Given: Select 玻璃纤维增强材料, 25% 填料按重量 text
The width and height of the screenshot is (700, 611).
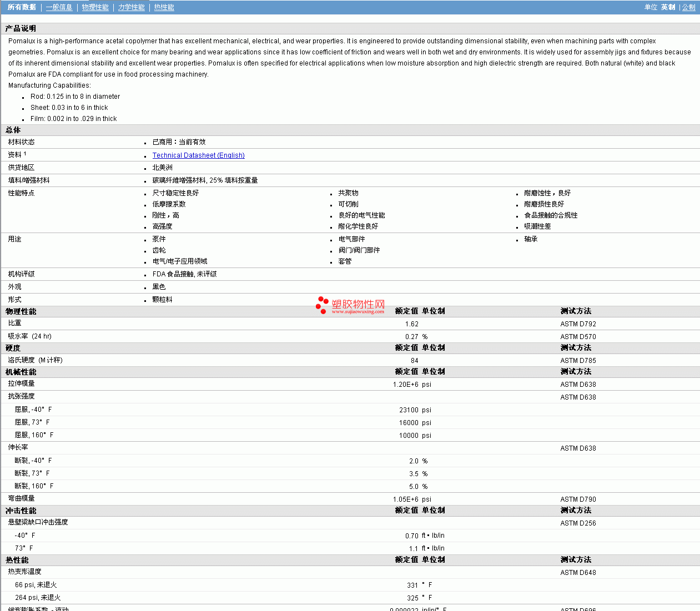Looking at the screenshot, I should (205, 180).
